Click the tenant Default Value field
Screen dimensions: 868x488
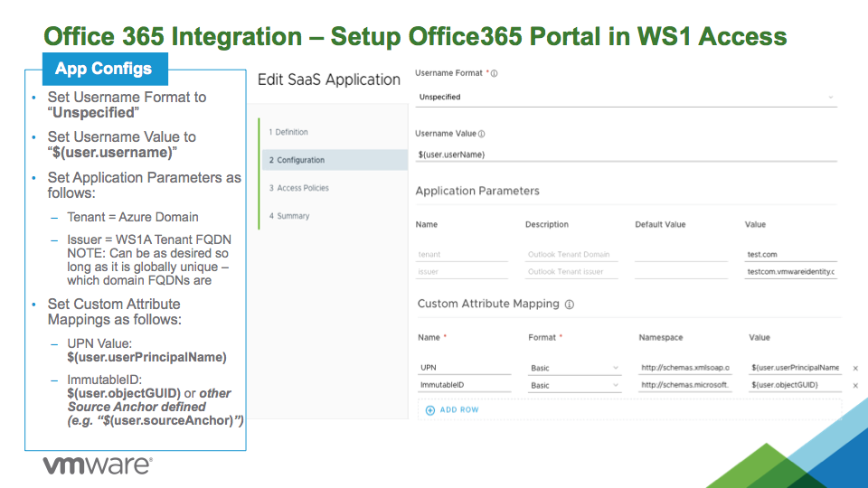(681, 255)
